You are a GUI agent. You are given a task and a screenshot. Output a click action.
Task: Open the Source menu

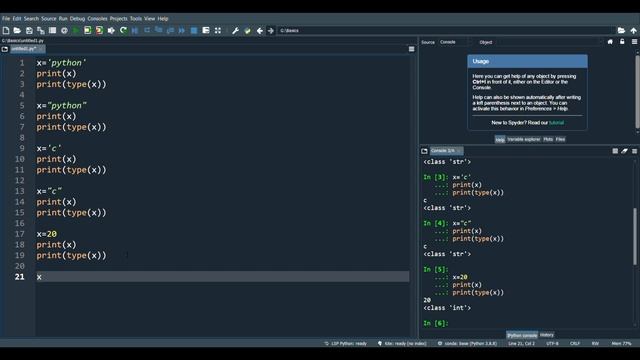coord(49,19)
